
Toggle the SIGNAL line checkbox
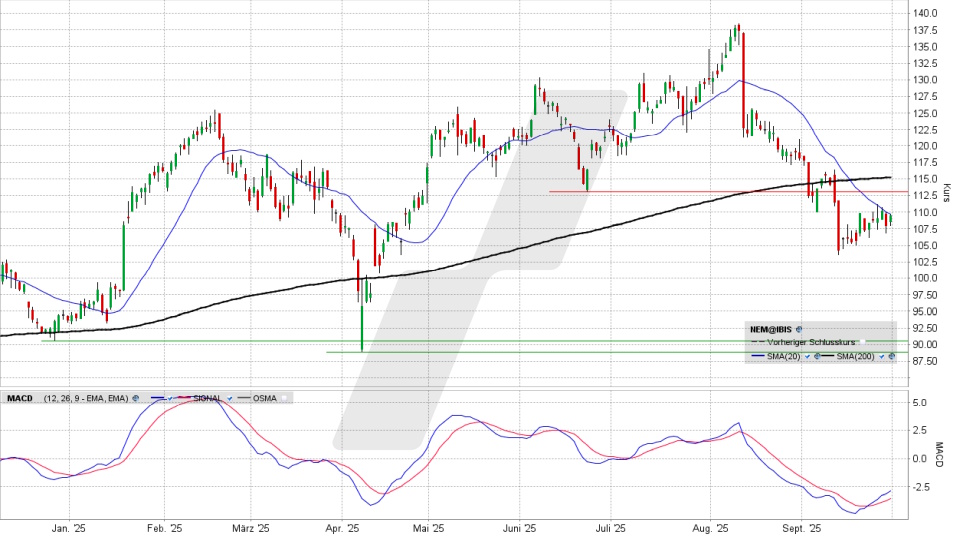tap(231, 398)
